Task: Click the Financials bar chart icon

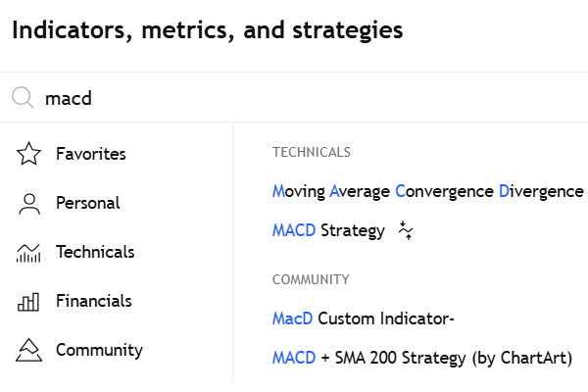Action: pyautogui.click(x=29, y=301)
